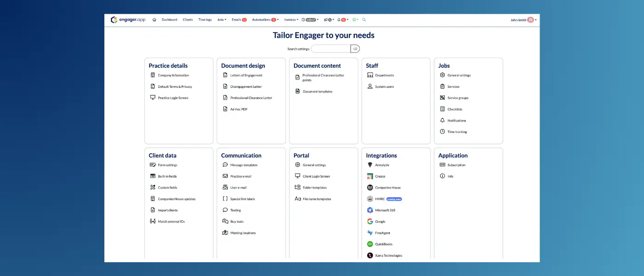This screenshot has width=644, height=276.
Task: Click the Meeting locations map icon
Action: pyautogui.click(x=225, y=233)
